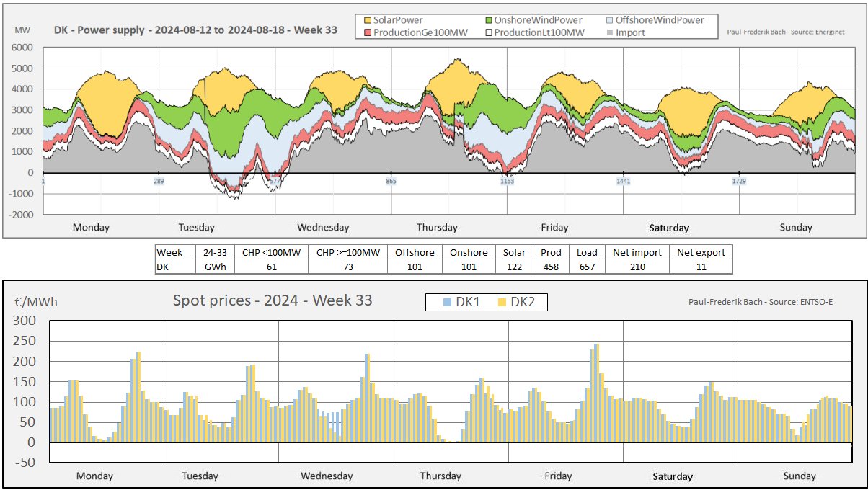Select the Solar column header in the table

515,253
